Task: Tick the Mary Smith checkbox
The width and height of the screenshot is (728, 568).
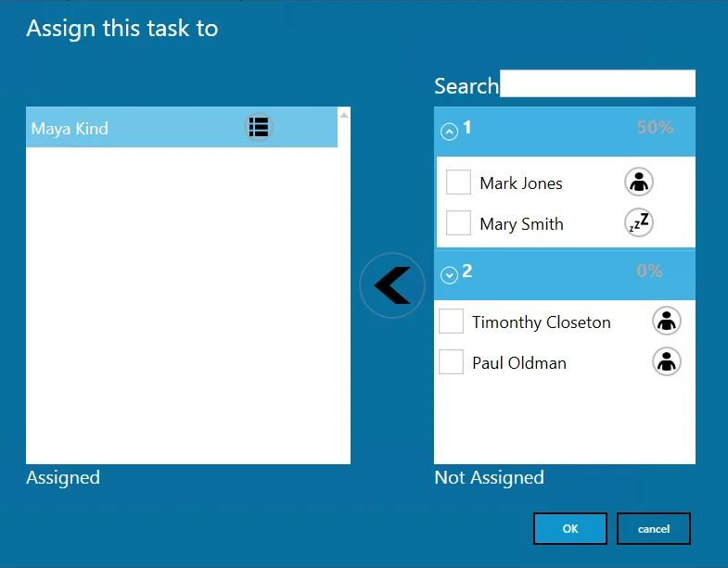Action: 458,222
